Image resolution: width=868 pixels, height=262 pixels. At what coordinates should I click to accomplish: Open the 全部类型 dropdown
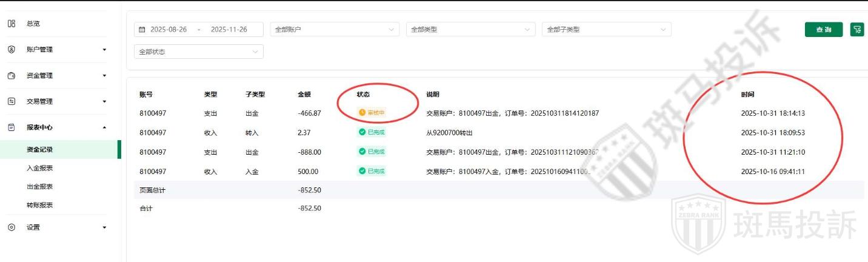pos(470,30)
